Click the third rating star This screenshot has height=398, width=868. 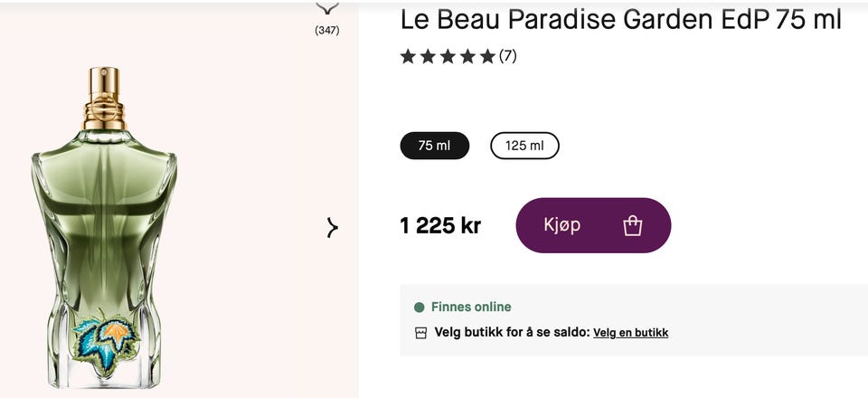(448, 57)
